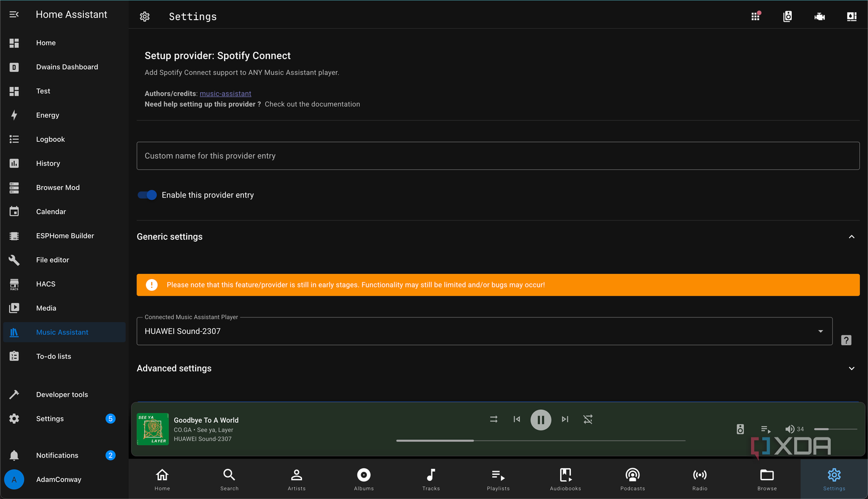Open the AdamConway user profile

pyautogui.click(x=64, y=479)
